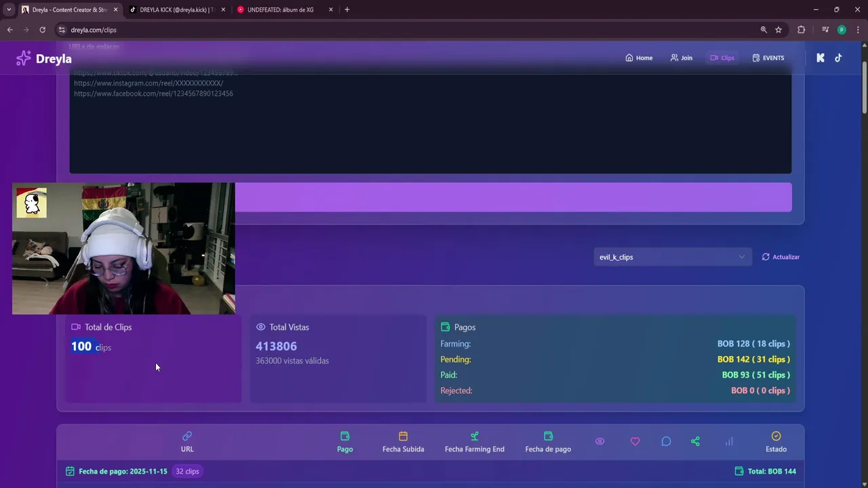This screenshot has width=868, height=488.
Task: Sort by the Pago column
Action: 345,442
